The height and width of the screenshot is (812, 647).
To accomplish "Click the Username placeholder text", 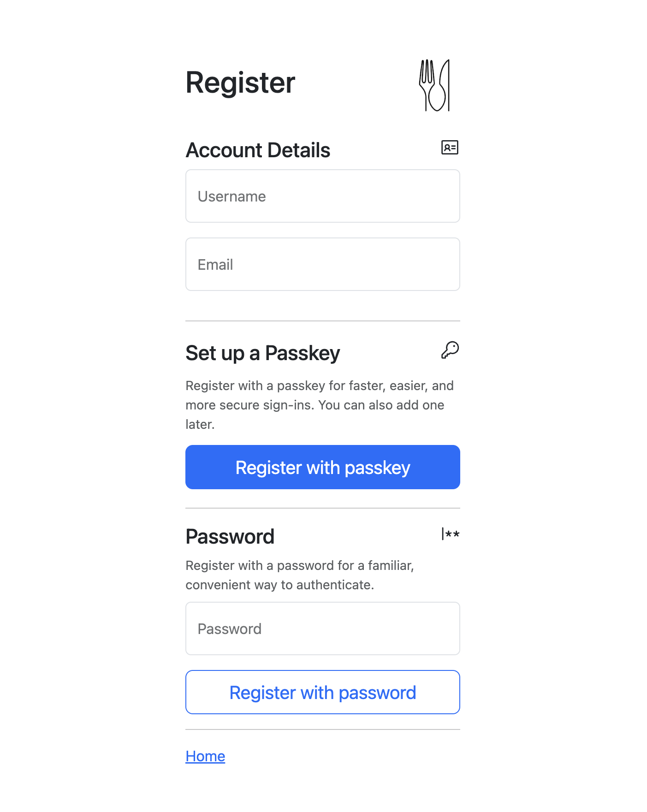I will coord(231,196).
